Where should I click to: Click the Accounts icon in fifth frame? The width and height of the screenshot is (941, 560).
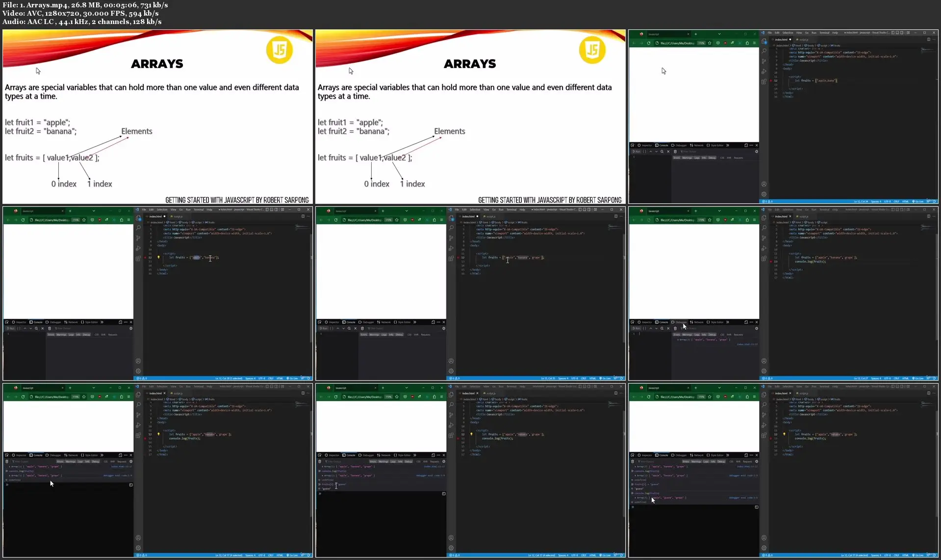point(451,361)
